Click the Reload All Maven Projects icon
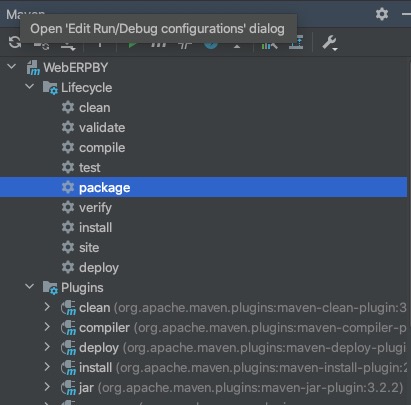Viewport: 411px width, 405px height. pos(15,43)
